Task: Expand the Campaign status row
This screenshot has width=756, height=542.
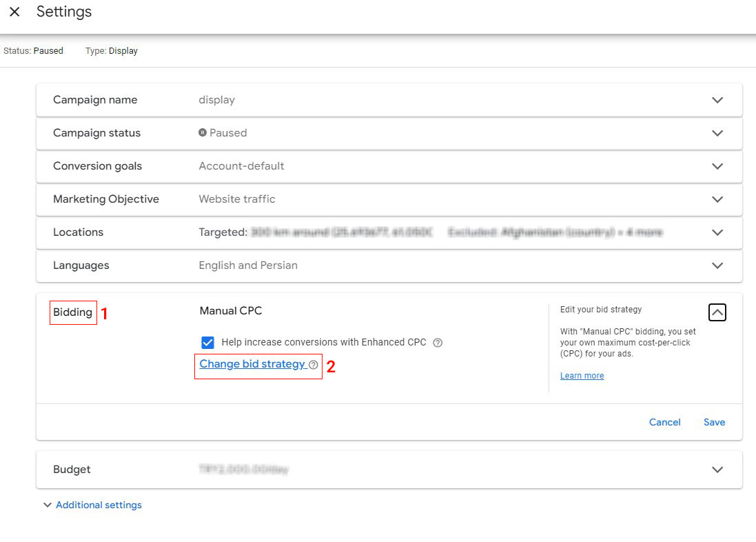Action: tap(717, 133)
